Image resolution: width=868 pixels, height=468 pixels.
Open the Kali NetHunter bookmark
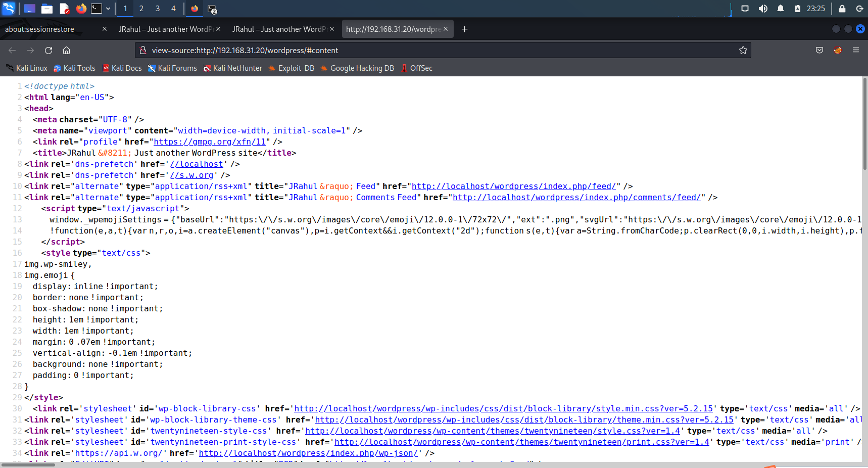[x=233, y=68]
